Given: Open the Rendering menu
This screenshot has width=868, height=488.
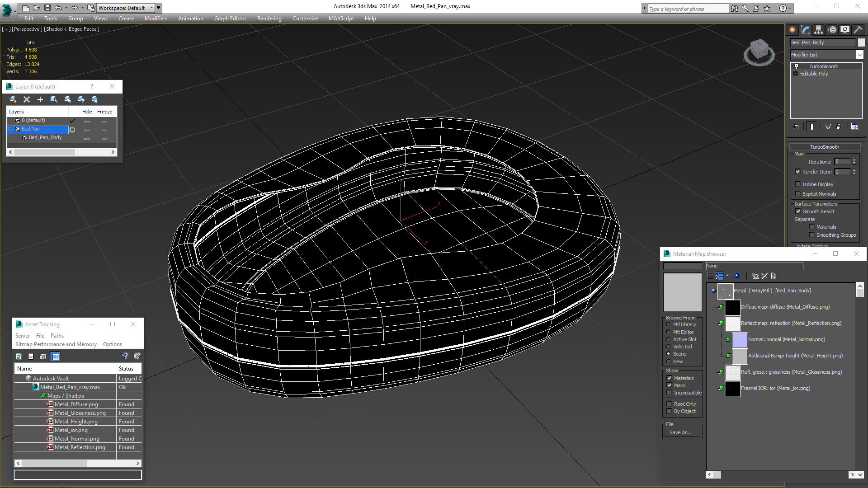Looking at the screenshot, I should pos(269,19).
